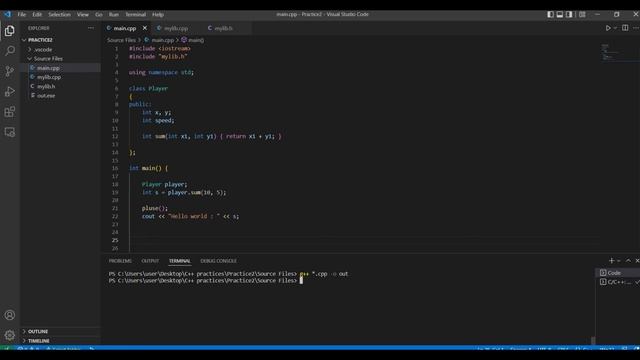The image size is (640, 360).
Task: Maximize the panel size with chevron up
Action: [x=628, y=261]
